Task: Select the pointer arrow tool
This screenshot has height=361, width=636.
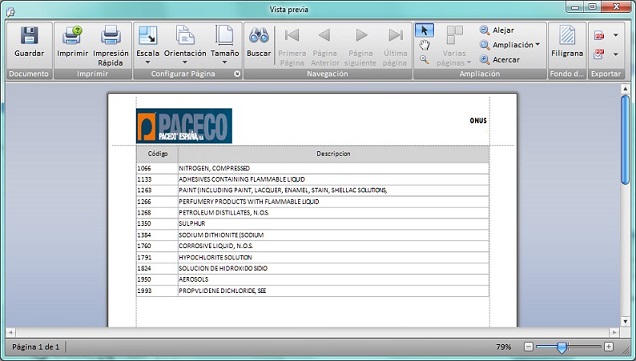Action: tap(424, 30)
